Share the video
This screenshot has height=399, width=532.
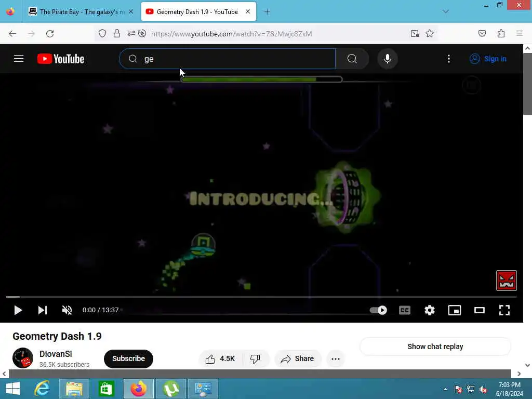click(x=297, y=358)
